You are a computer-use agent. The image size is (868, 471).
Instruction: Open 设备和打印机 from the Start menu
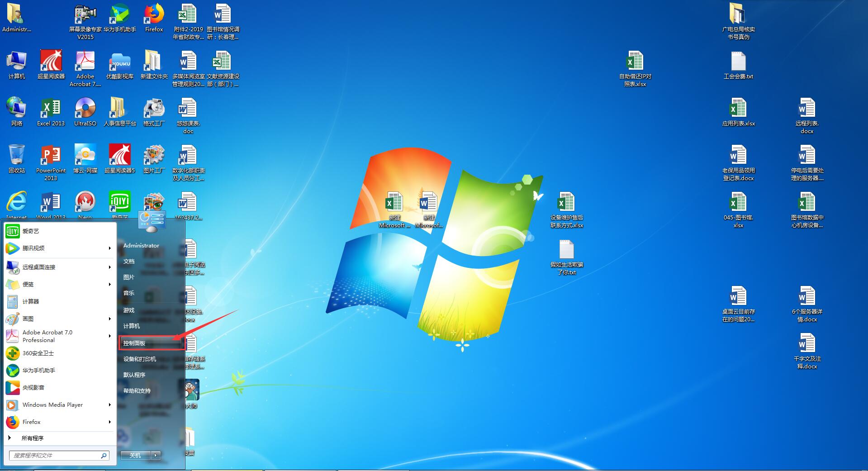click(x=152, y=359)
